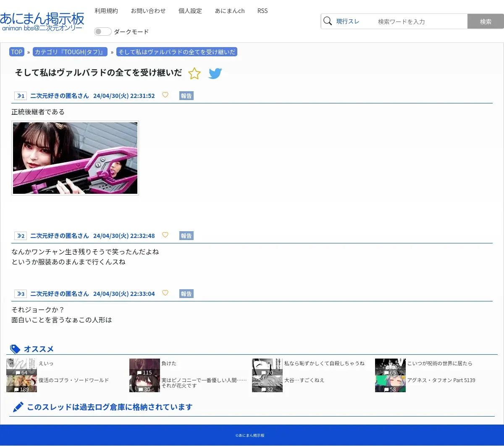The width and height of the screenshot is (504, 446).
Task: Open thumbnail of thread えいっ
Action: click(x=21, y=367)
